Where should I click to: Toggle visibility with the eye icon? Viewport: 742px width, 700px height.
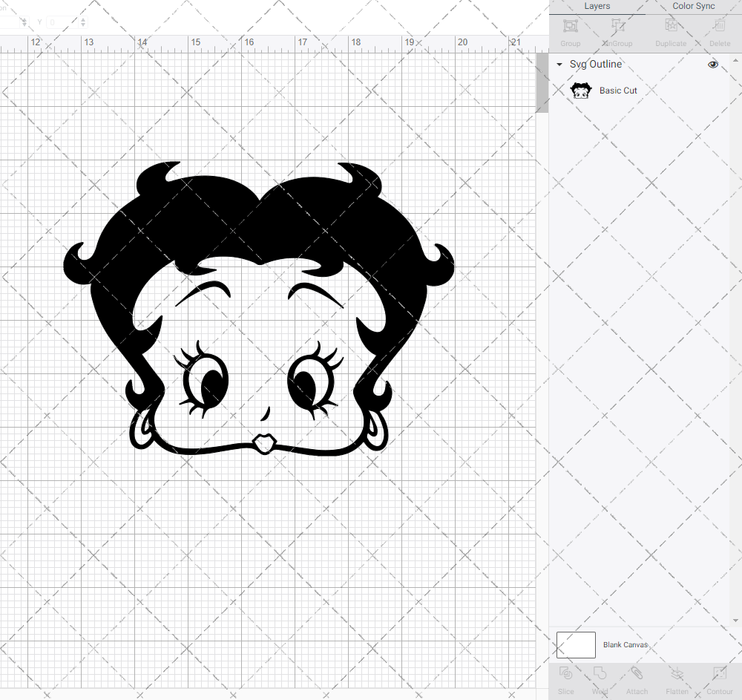713,65
